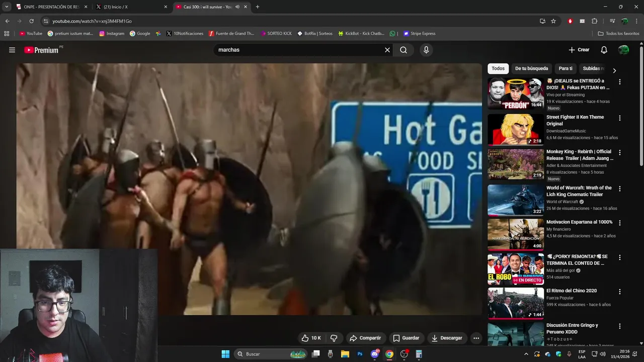Open the Fuerza Popular channel link
The height and width of the screenshot is (362, 644).
[560, 298]
